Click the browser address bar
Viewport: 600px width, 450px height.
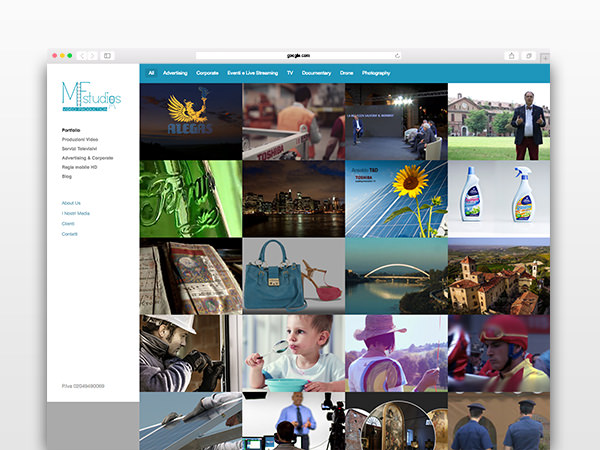pyautogui.click(x=298, y=56)
